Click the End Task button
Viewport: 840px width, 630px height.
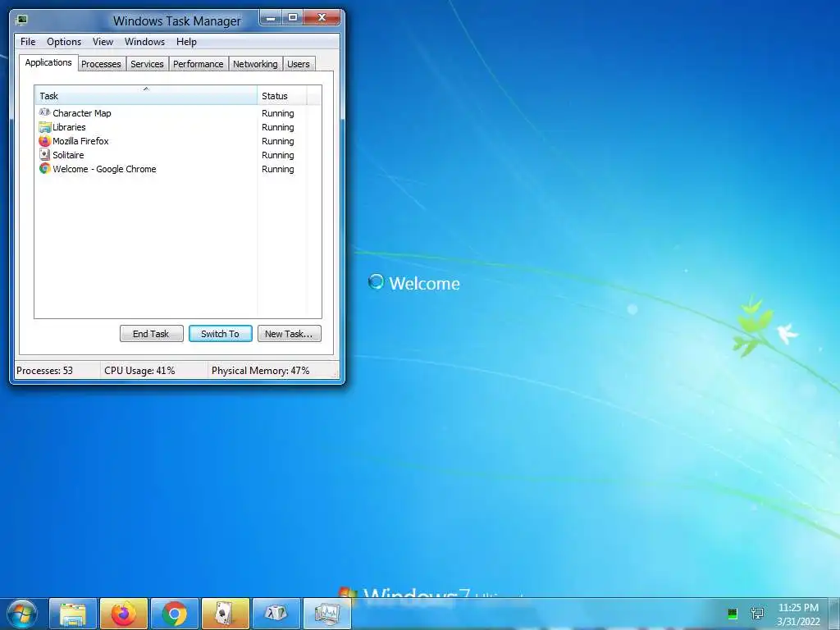pyautogui.click(x=151, y=334)
